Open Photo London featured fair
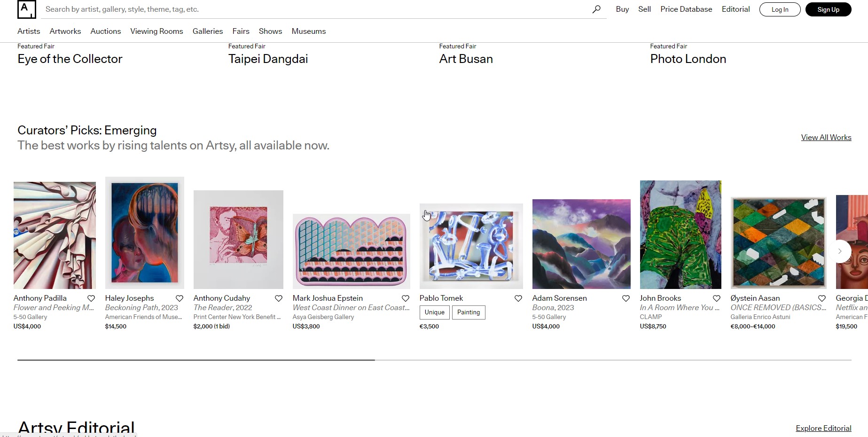 click(688, 59)
